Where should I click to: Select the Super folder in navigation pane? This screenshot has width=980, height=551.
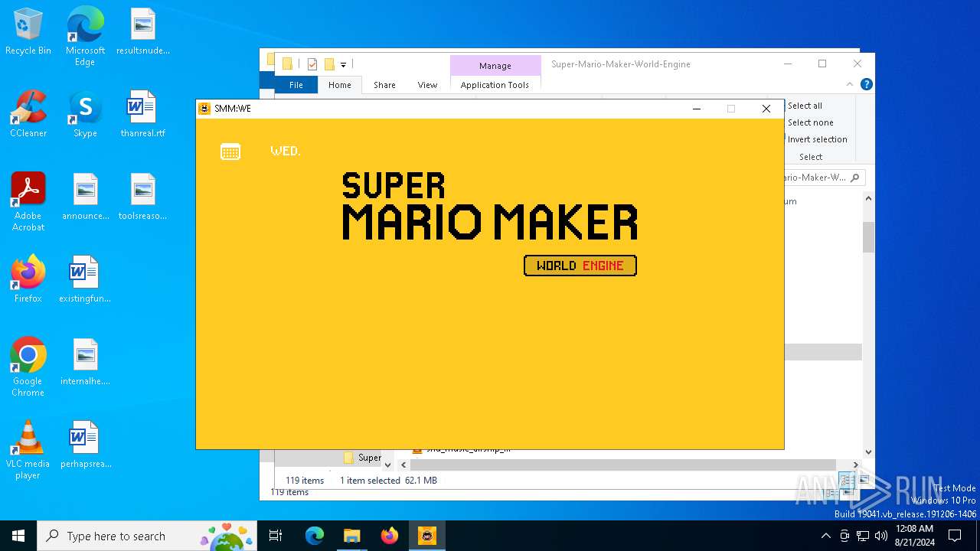362,458
